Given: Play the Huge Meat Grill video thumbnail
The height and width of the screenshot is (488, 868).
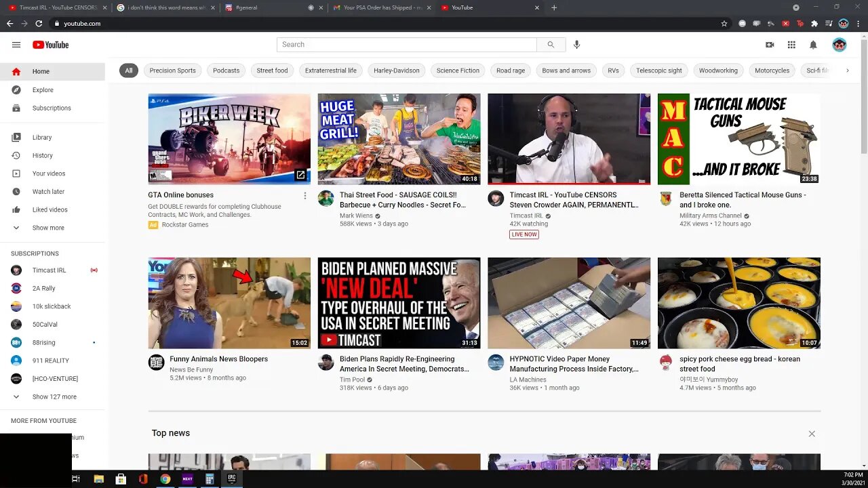Looking at the screenshot, I should pos(399,139).
